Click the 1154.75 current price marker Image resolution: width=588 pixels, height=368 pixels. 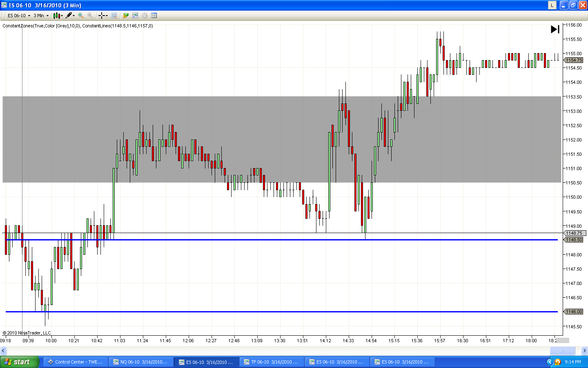(x=574, y=60)
